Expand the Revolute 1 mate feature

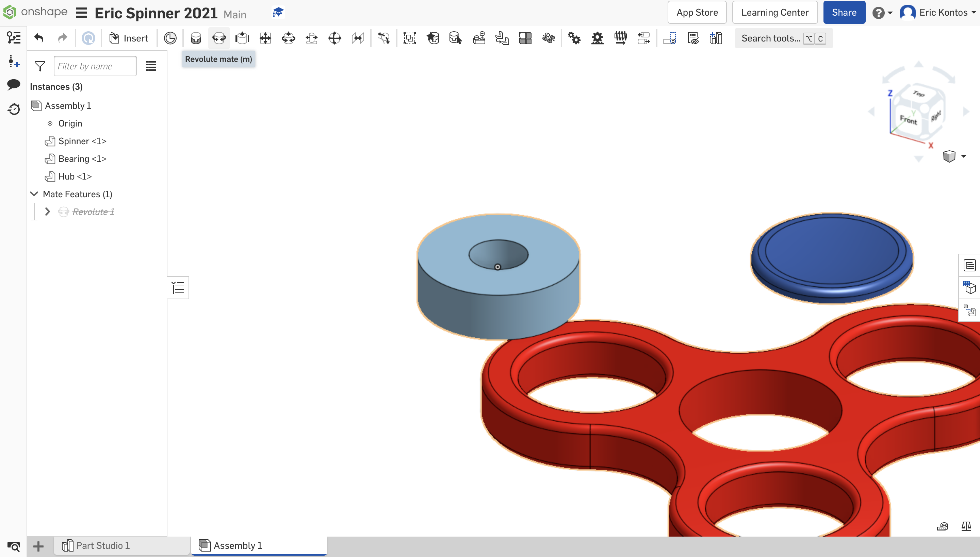[48, 211]
